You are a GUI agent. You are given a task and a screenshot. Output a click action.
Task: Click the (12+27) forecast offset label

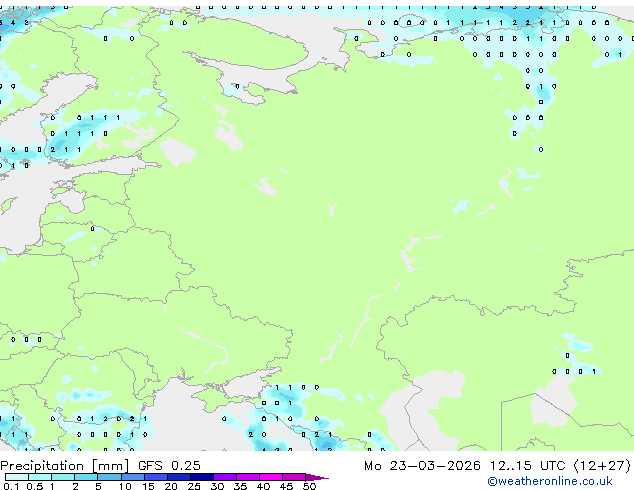[x=600, y=465]
